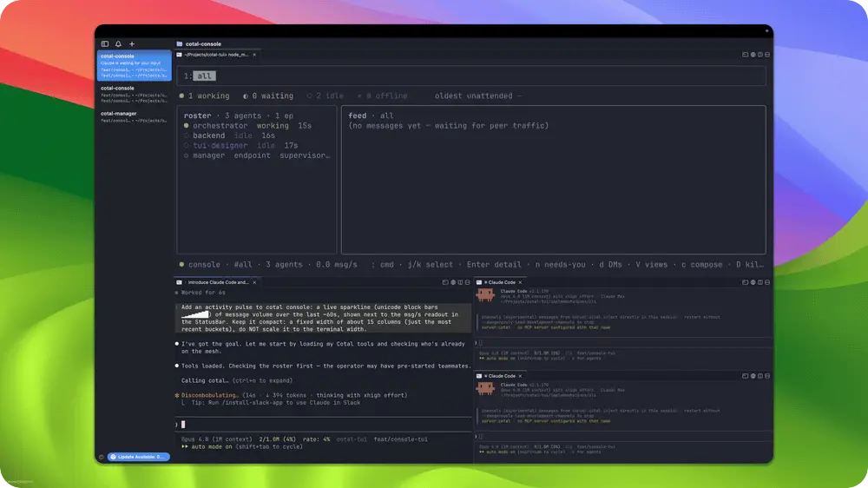
Task: Select the orchestrator row in roster
Action: [256, 126]
